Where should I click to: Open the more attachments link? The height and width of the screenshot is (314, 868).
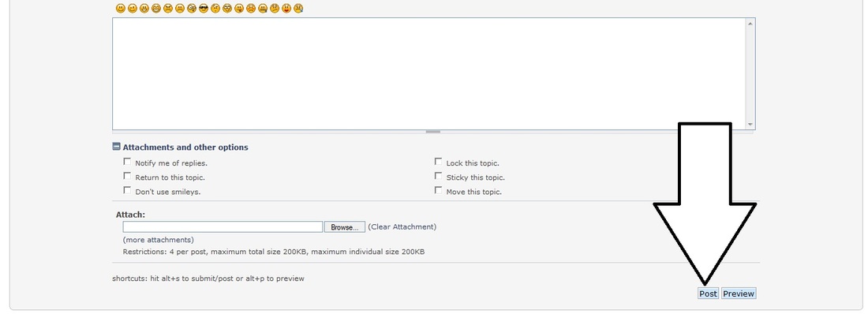click(159, 240)
